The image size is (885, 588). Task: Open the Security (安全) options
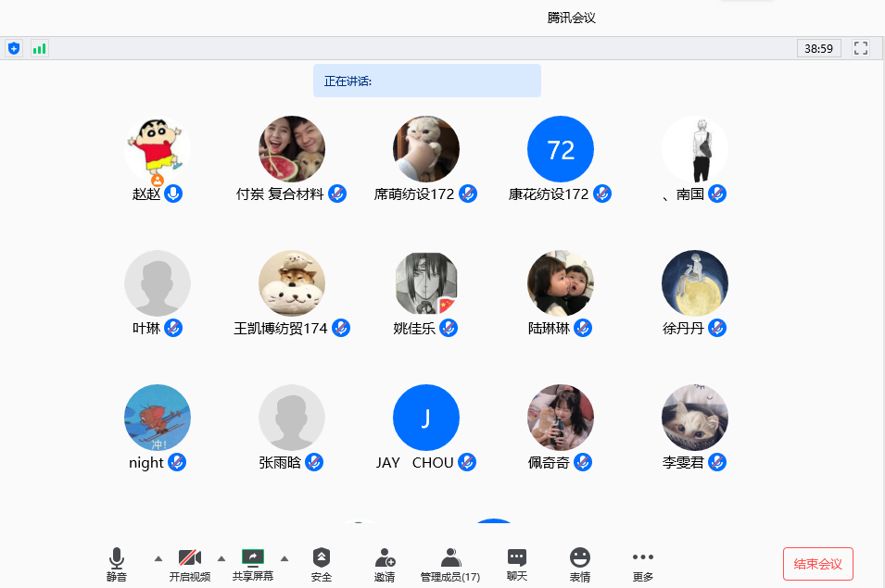[321, 563]
